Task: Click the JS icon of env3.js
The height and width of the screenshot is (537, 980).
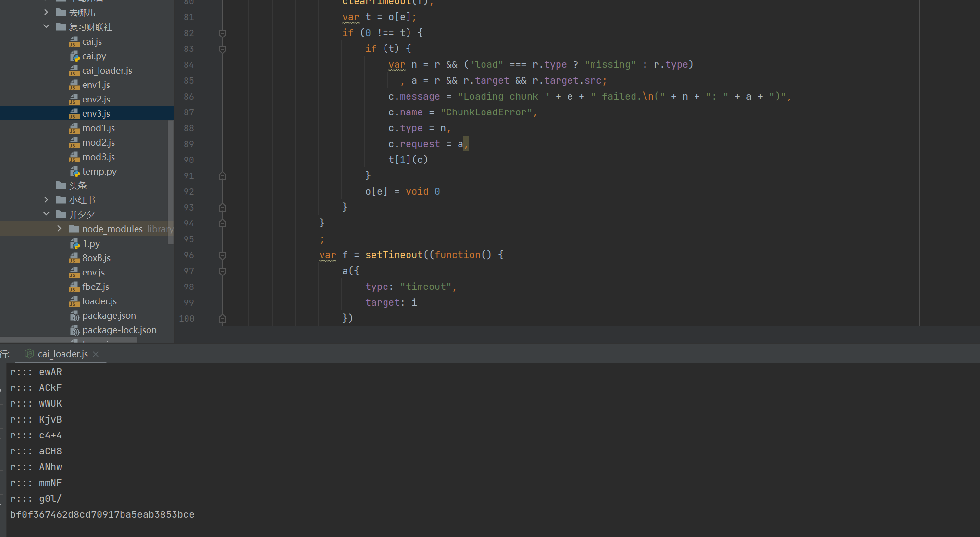Action: click(x=74, y=114)
